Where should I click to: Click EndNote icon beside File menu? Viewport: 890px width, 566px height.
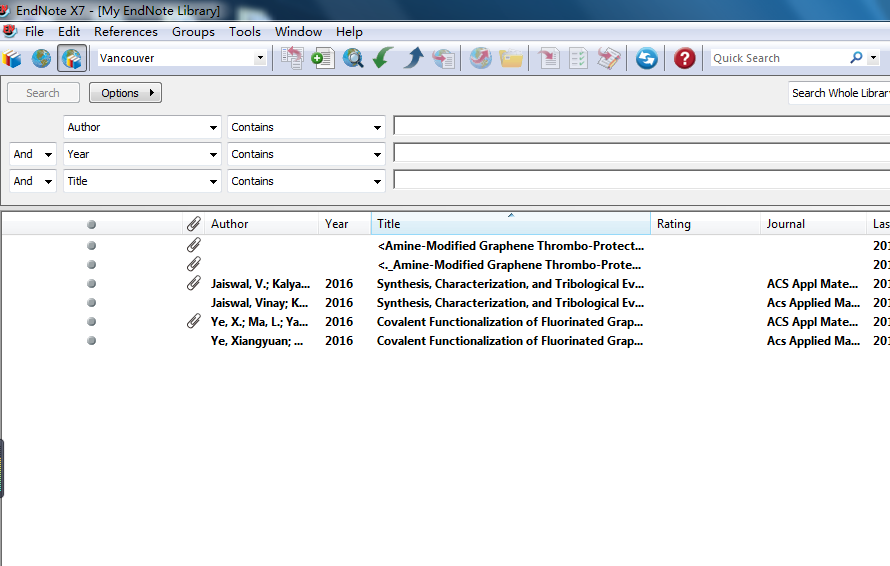pyautogui.click(x=9, y=31)
